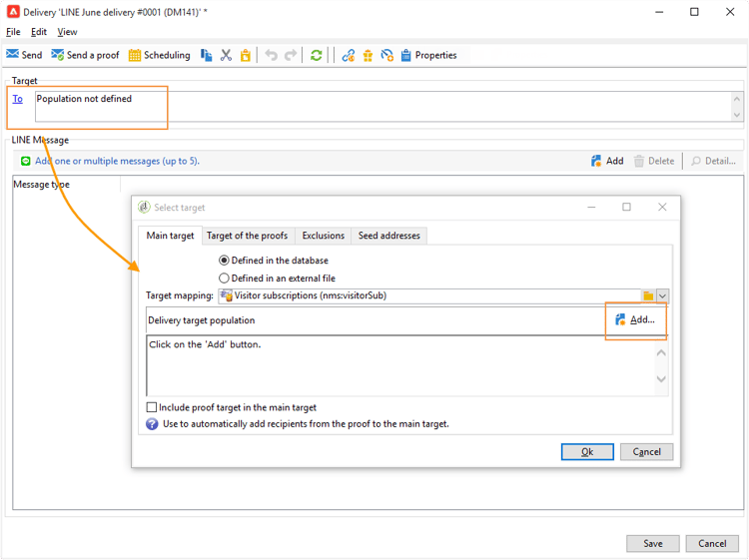The height and width of the screenshot is (560, 749).
Task: Click Target field scroll up arrow
Action: click(x=737, y=99)
